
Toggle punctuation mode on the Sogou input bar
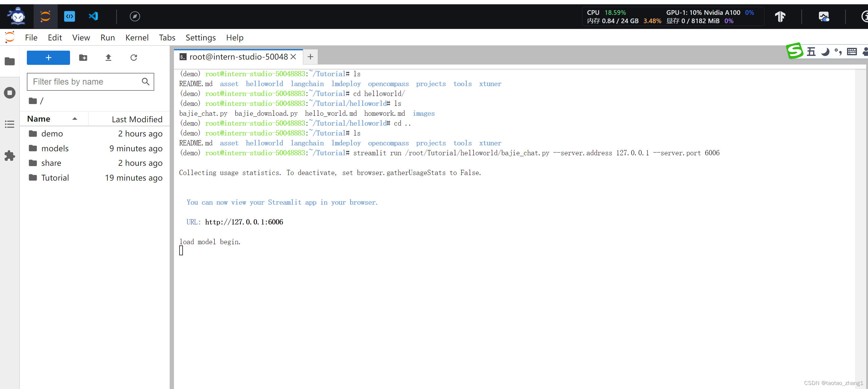838,51
